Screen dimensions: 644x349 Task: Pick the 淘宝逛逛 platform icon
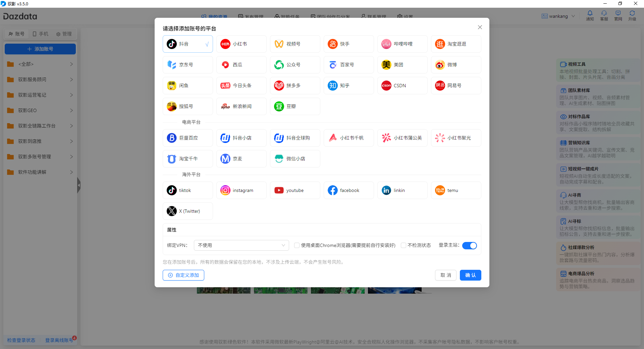coord(440,44)
